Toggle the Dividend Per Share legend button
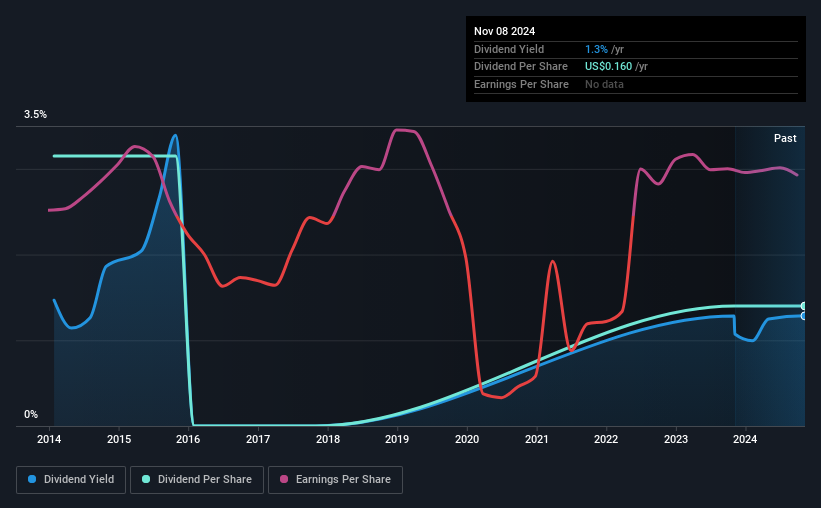821x508 pixels. pyautogui.click(x=197, y=480)
